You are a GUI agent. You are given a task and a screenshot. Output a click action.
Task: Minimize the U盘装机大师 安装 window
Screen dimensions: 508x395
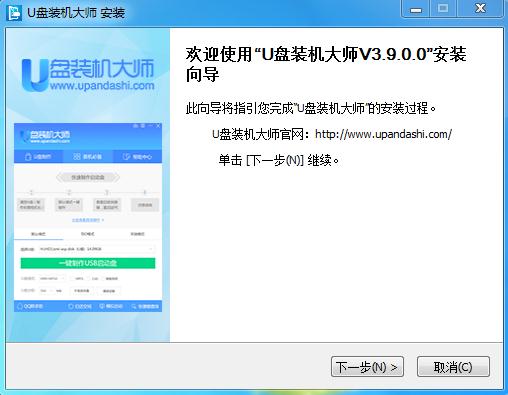coord(416,9)
